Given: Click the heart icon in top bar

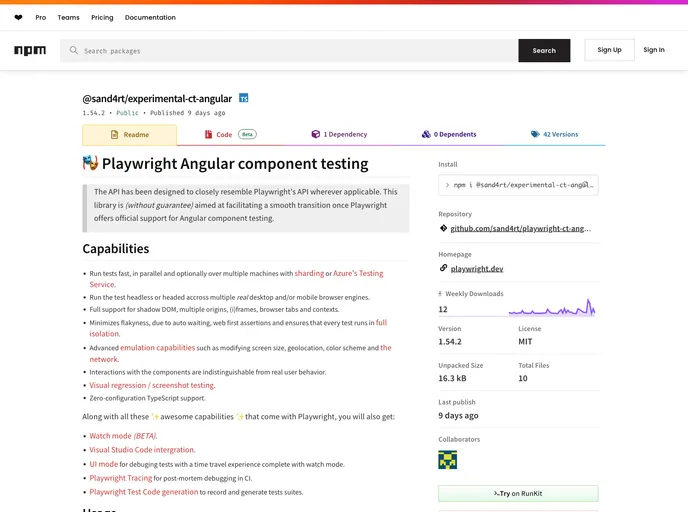Looking at the screenshot, I should pyautogui.click(x=18, y=18).
